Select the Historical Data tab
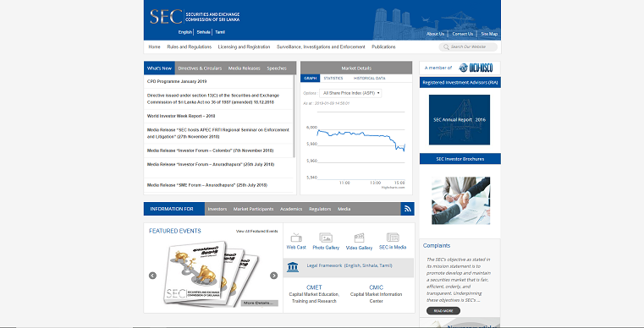Image resolution: width=644 pixels, height=328 pixels. (x=369, y=78)
